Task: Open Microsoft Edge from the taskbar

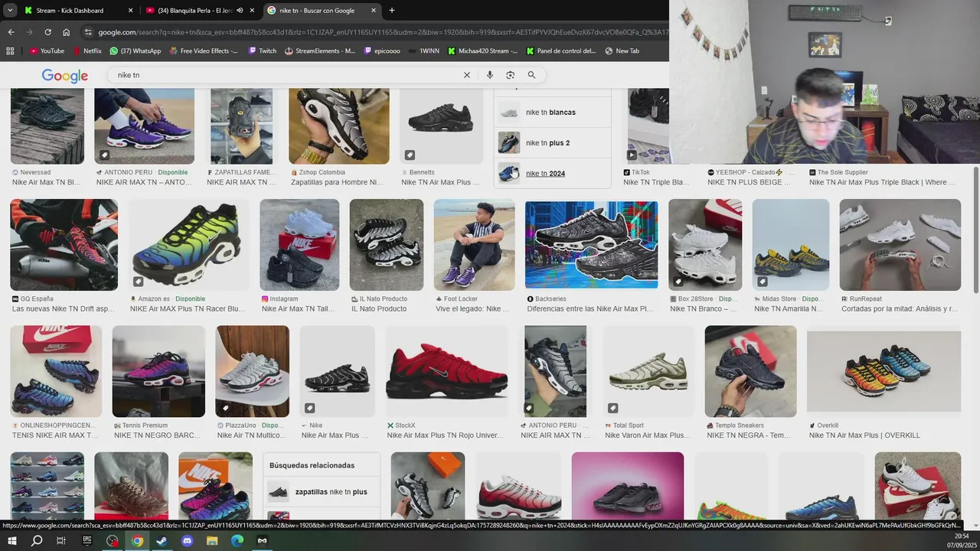Action: coord(237,541)
